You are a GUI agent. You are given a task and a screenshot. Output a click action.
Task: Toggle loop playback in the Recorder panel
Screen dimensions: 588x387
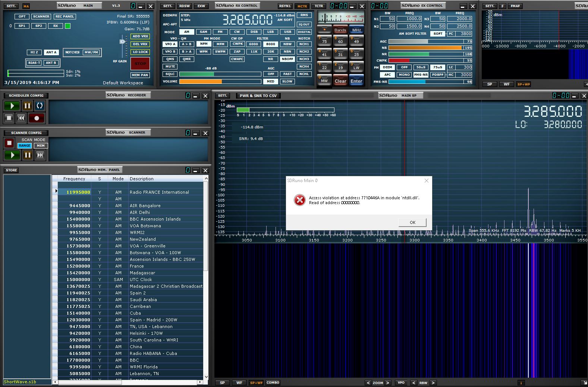(x=40, y=106)
